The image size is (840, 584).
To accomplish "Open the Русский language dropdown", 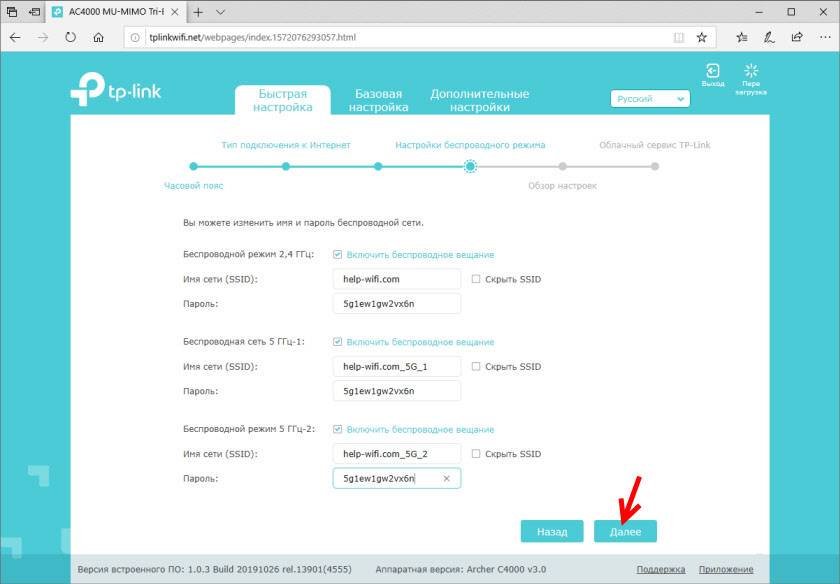I will click(650, 99).
